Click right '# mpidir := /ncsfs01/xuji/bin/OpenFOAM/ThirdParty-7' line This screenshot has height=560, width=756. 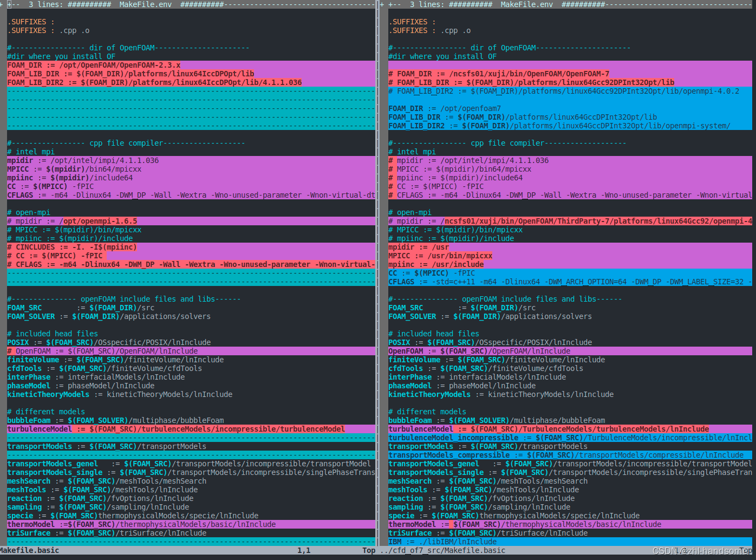(x=570, y=221)
